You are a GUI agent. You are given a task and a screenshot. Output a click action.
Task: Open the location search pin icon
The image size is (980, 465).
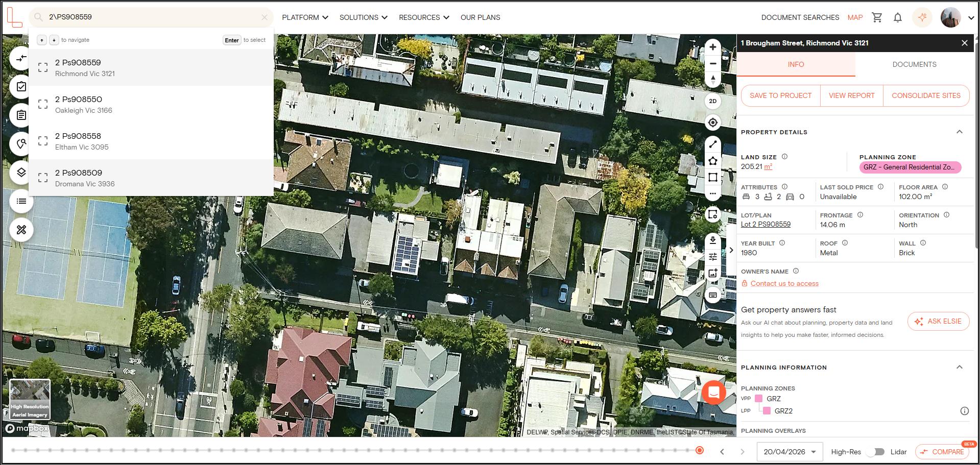coord(21,144)
